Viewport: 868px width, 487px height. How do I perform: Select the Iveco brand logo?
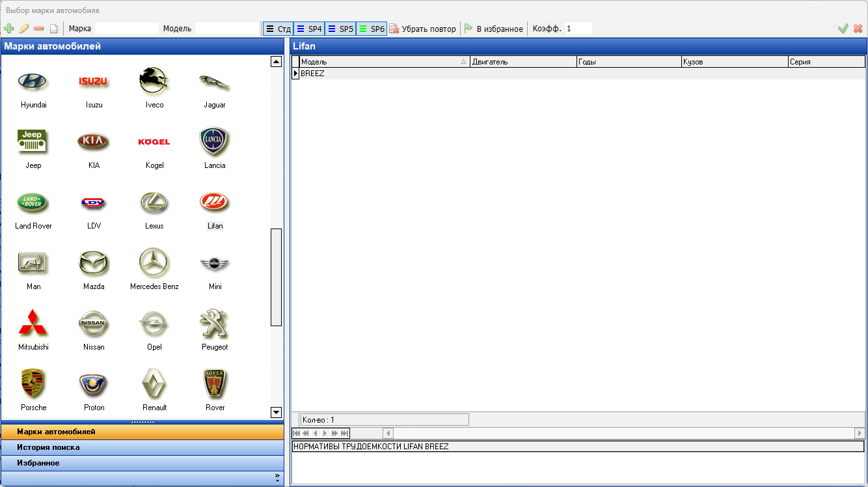[154, 81]
